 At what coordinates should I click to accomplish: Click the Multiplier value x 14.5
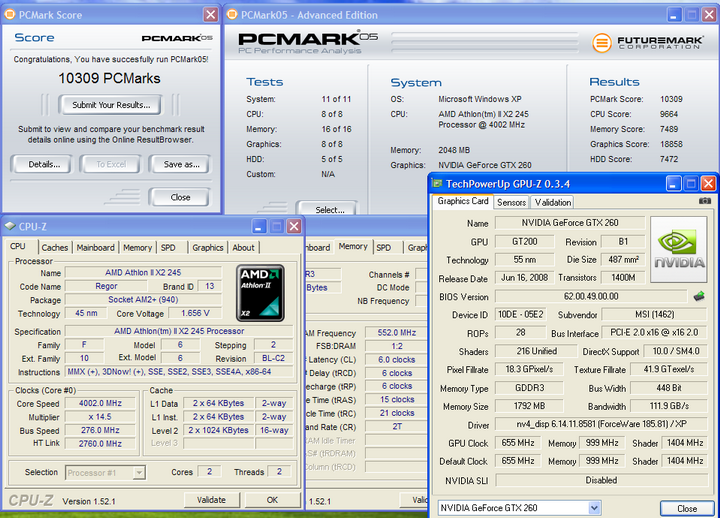(100, 417)
